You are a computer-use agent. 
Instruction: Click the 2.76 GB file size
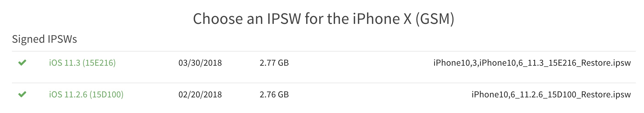tap(274, 94)
